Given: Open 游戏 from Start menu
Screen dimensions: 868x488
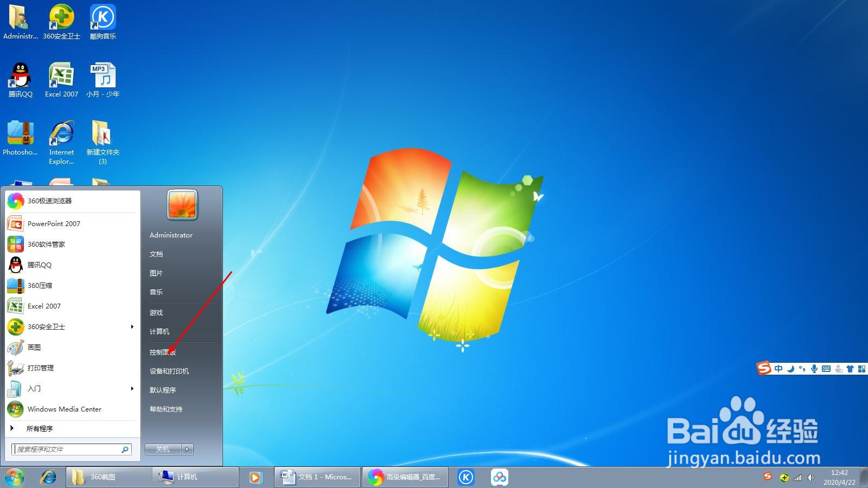Looking at the screenshot, I should point(156,312).
